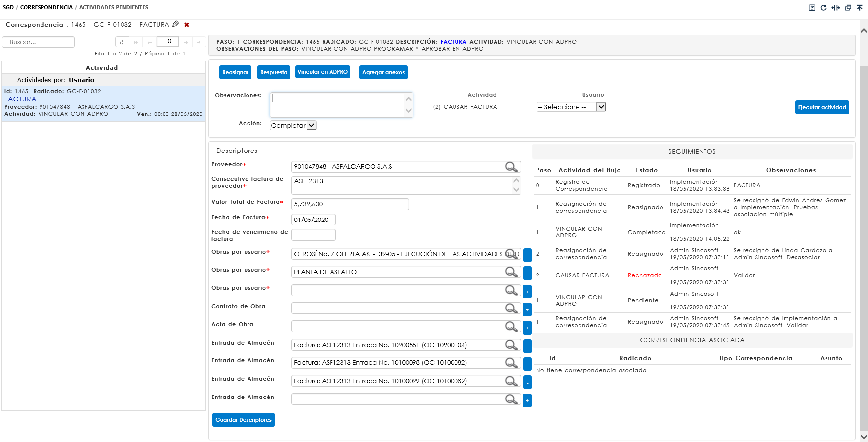Open the FACTURA description link in header
The height and width of the screenshot is (442, 868).
(x=454, y=42)
